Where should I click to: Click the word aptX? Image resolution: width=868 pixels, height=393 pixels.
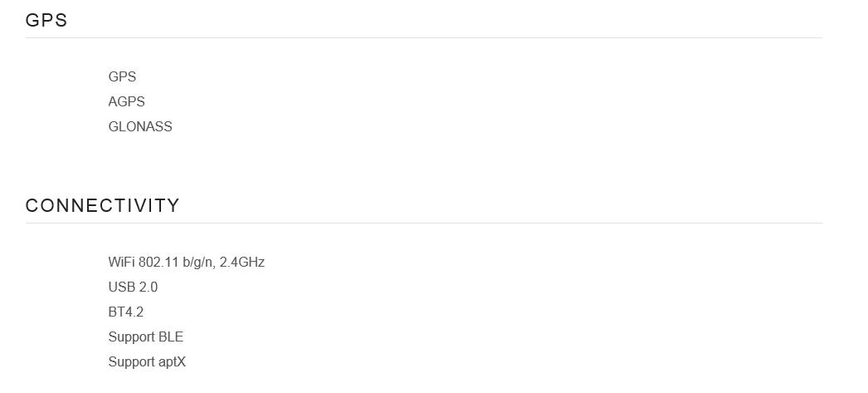(x=169, y=361)
